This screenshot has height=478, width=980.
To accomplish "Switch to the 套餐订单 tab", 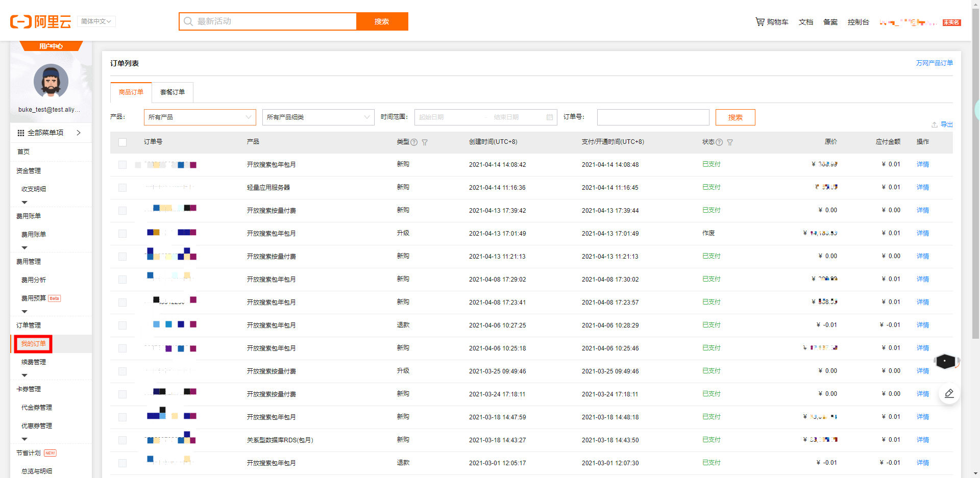I will pos(173,92).
